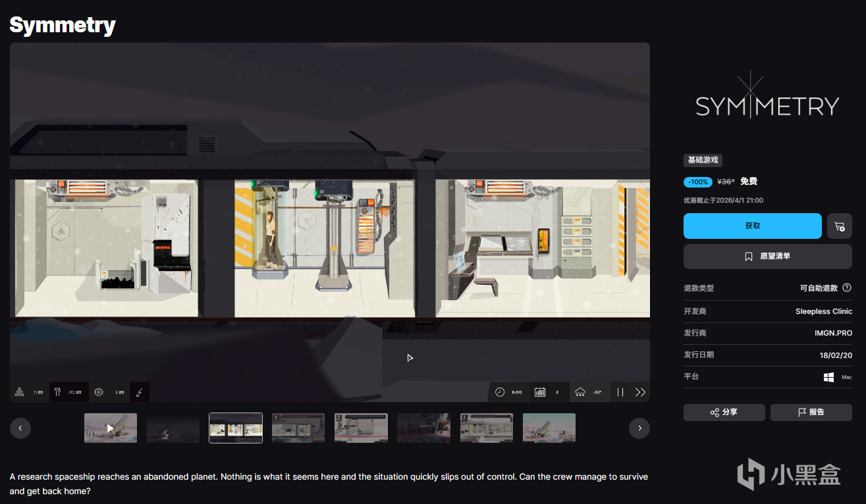This screenshot has height=504, width=866.
Task: Add game to 愿望清单 wishlist
Action: 768,257
